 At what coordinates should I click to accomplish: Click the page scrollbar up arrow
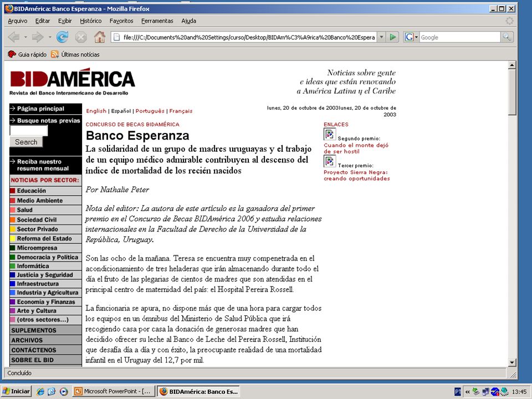512,65
